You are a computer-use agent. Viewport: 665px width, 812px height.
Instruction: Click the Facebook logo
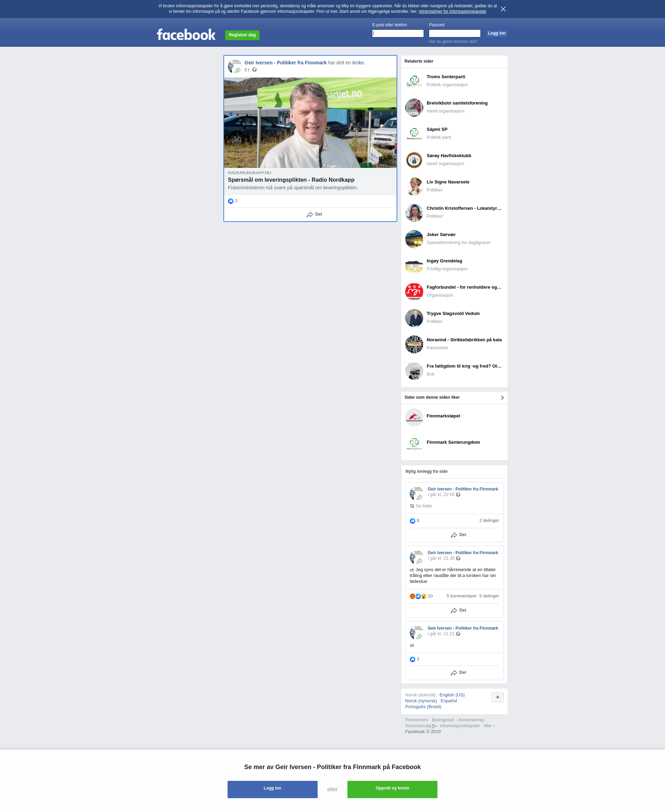click(186, 35)
